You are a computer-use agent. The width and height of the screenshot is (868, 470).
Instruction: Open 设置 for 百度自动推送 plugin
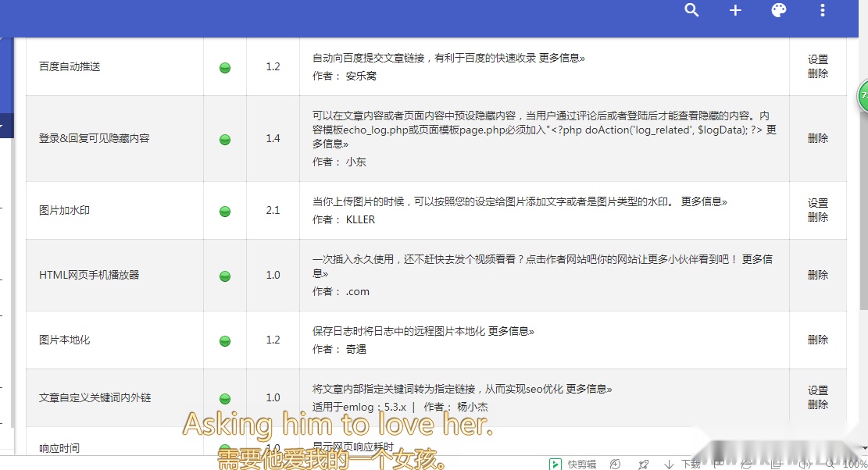tap(817, 59)
